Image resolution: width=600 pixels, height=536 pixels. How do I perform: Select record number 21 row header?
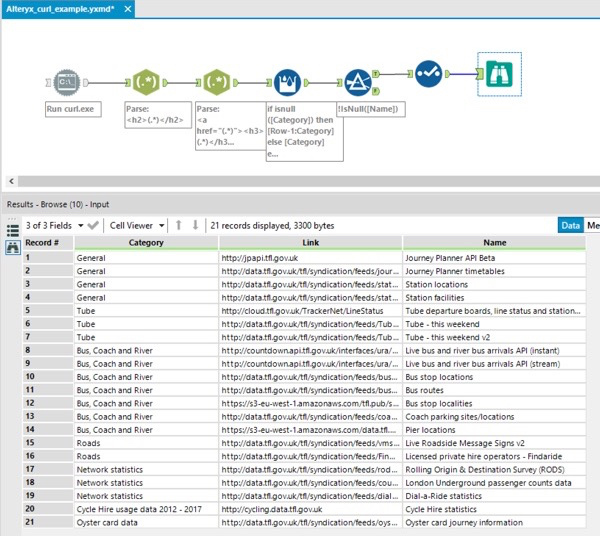pos(48,522)
